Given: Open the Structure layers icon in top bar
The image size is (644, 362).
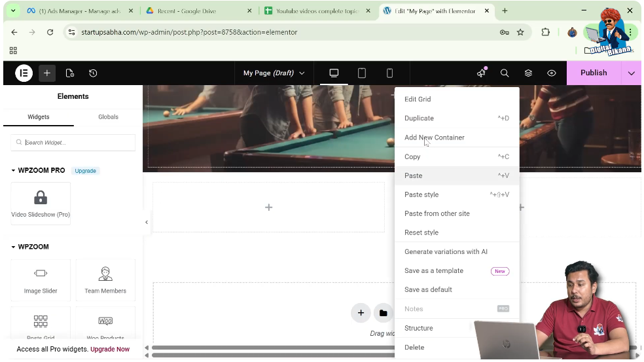Looking at the screenshot, I should (528, 73).
